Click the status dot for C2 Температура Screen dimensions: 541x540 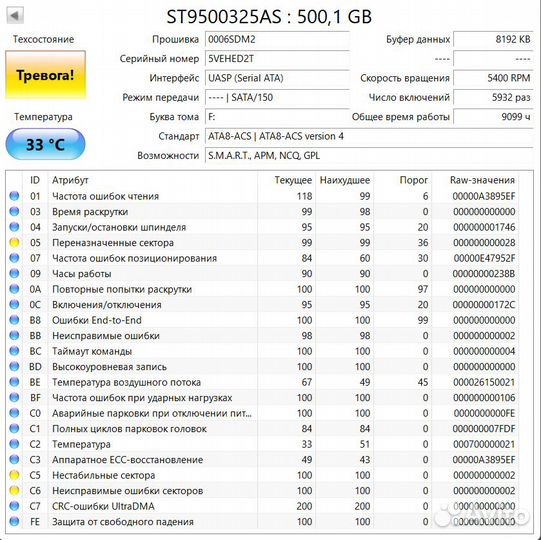click(14, 444)
